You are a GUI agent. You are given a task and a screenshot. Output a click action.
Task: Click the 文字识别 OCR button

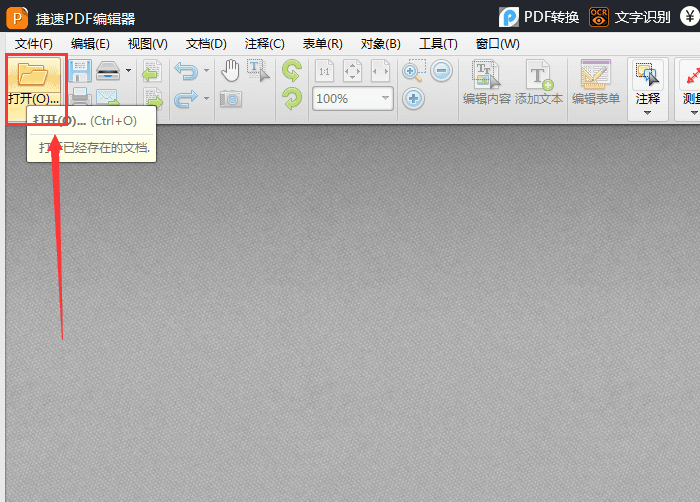[630, 17]
